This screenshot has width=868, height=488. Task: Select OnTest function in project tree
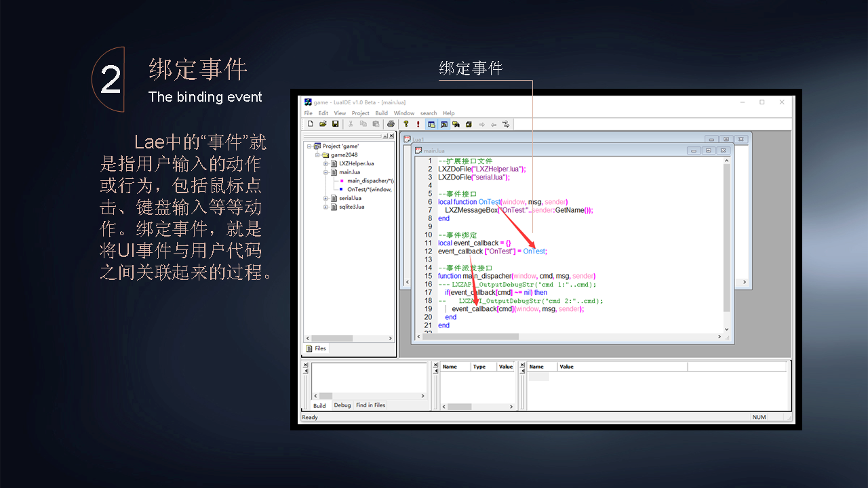pyautogui.click(x=370, y=189)
